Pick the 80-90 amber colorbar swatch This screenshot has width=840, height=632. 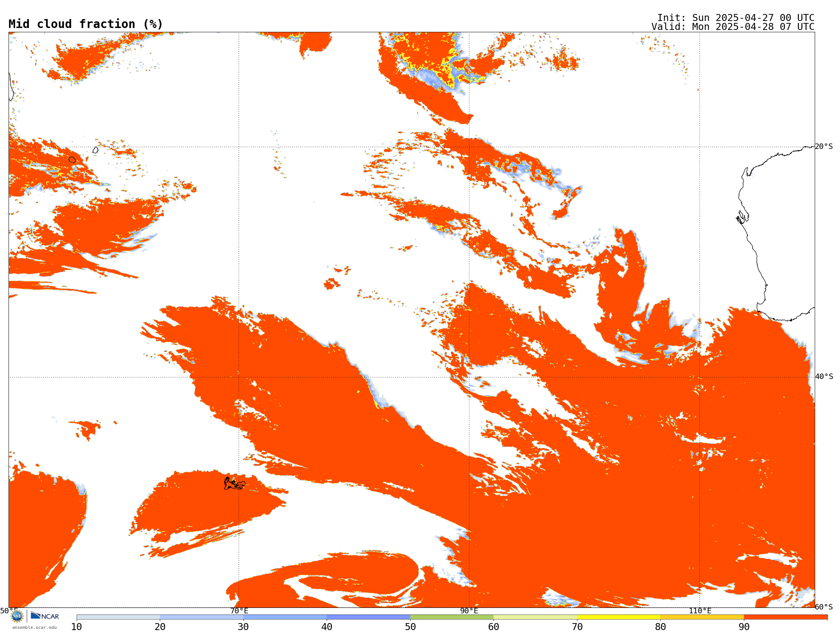tap(702, 617)
